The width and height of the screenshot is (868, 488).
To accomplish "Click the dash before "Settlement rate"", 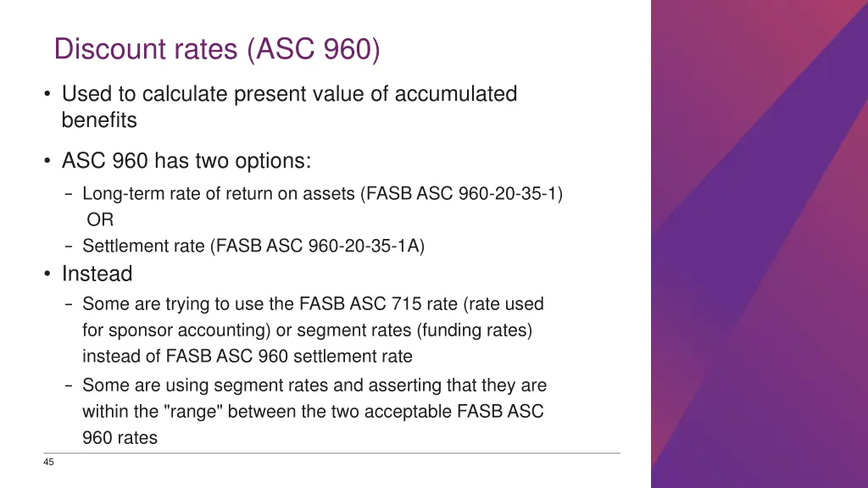I will [x=68, y=247].
